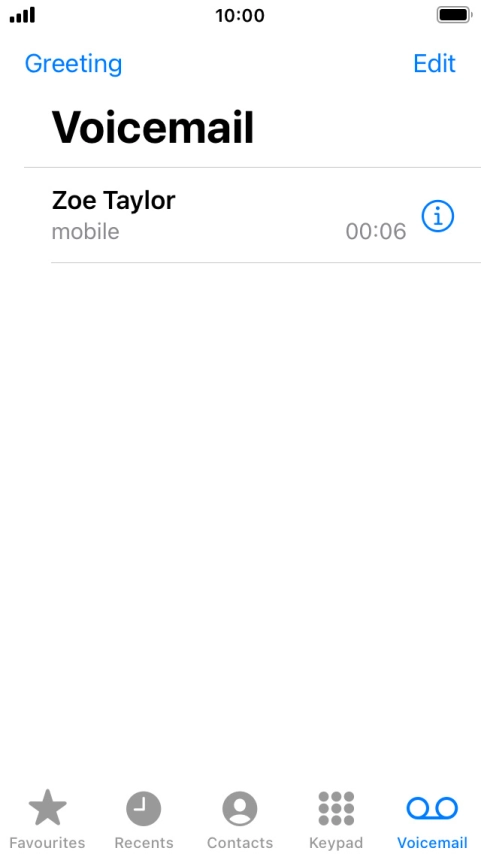The image size is (481, 854).
Task: Tap the 00:06 voicemail duration
Action: tap(376, 231)
